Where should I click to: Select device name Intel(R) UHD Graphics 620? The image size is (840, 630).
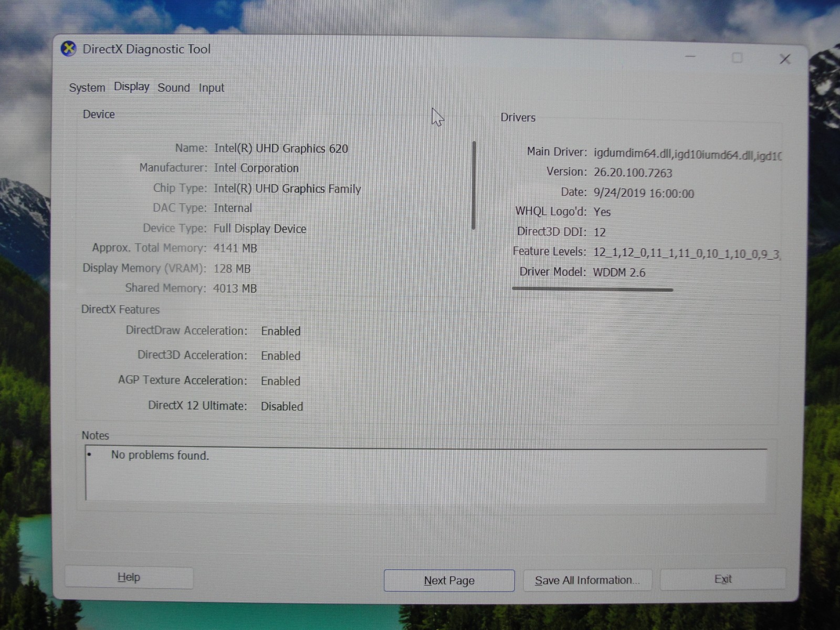click(x=281, y=149)
